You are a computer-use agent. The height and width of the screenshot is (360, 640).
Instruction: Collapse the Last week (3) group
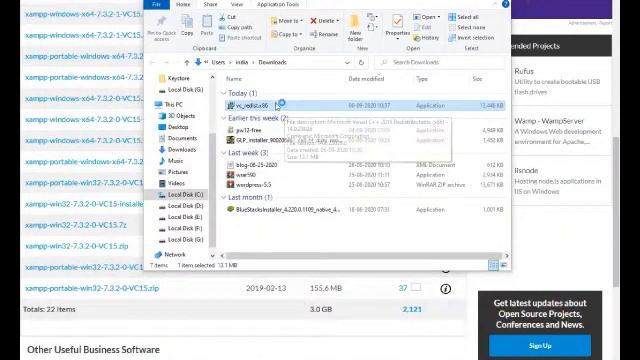pos(224,153)
